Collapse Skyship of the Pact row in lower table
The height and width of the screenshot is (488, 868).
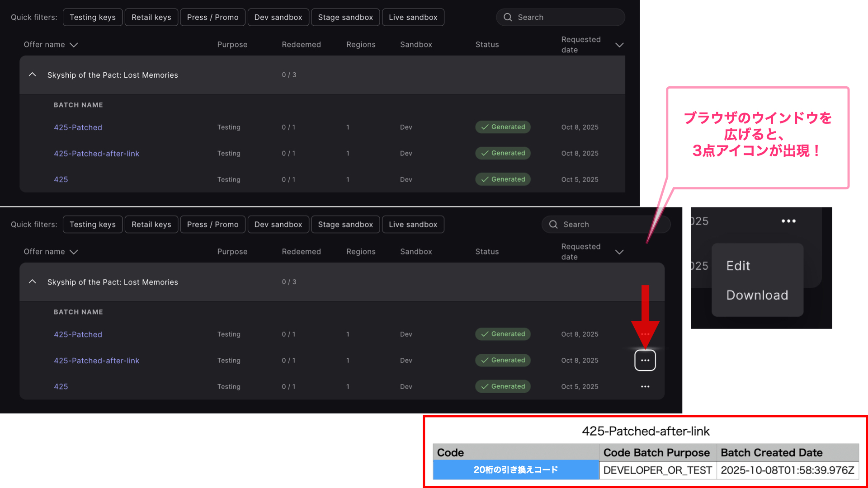pos(32,282)
